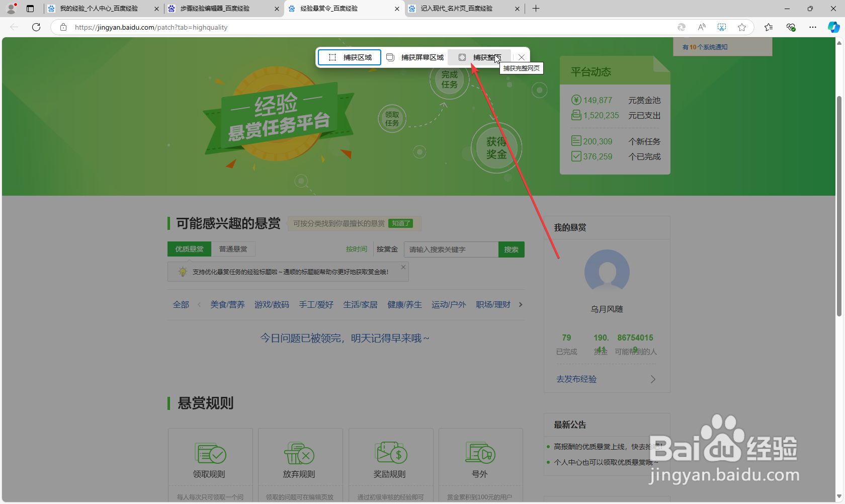845x504 pixels.
Task: Dismiss the 支持优化悬赏任务 tip banner
Action: pyautogui.click(x=403, y=267)
